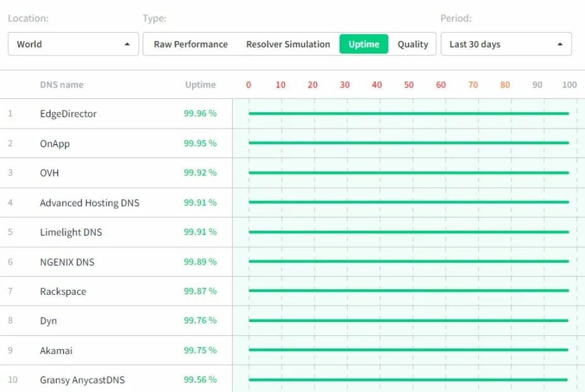585x392 pixels.
Task: Click the Uptime column header
Action: coord(200,84)
